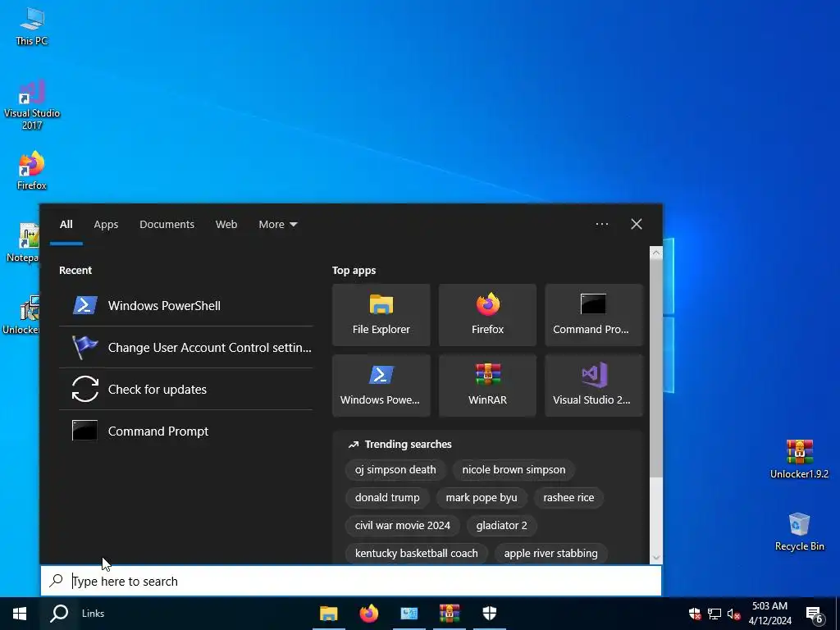Open Command Prompt from Recent list
This screenshot has width=840, height=630.
click(x=186, y=431)
